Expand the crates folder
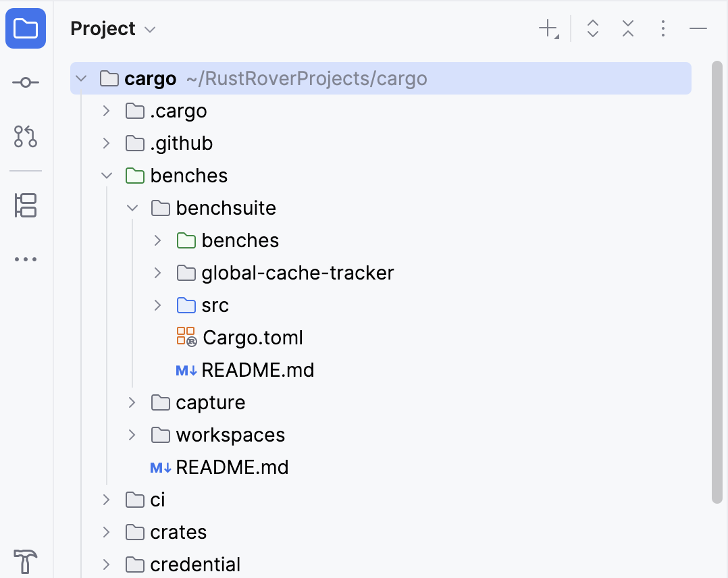 (x=106, y=532)
